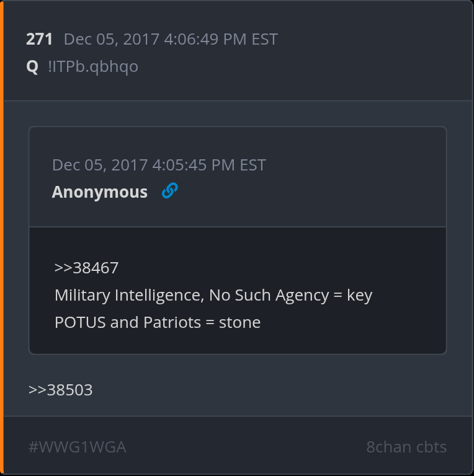The height and width of the screenshot is (476, 474).
Task: Click the word "key" in the quote
Action: 359,296
